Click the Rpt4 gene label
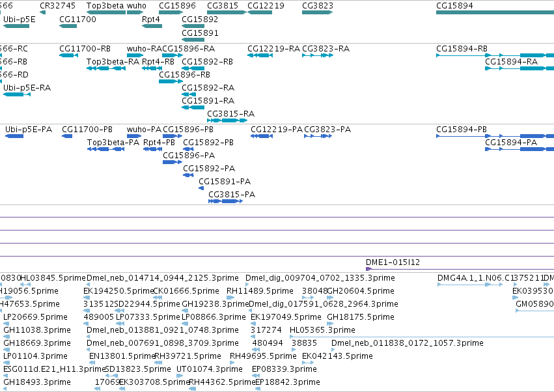Image resolution: width=554 pixels, height=392 pixels. pos(151,20)
